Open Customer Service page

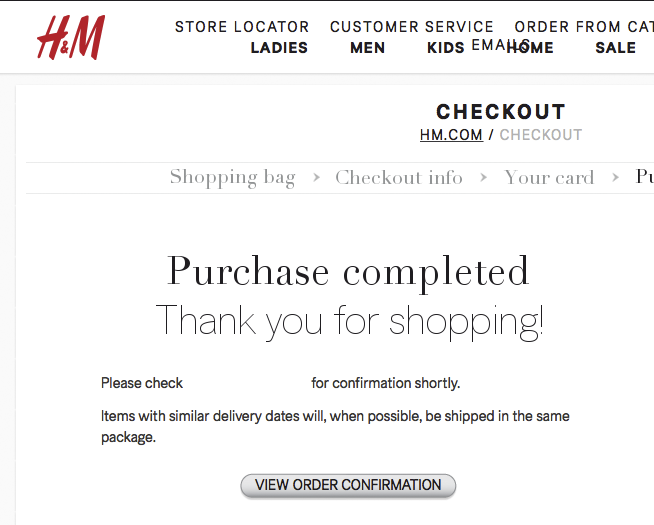coord(412,27)
